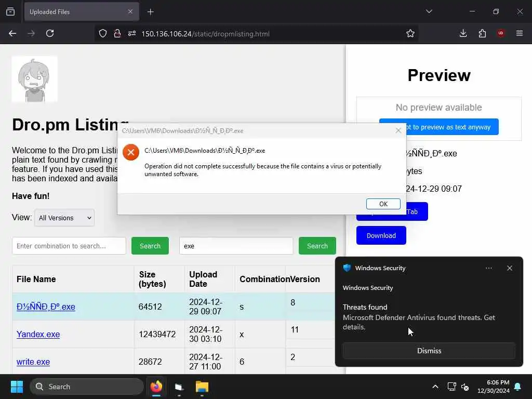532x399 pixels.
Task: Click the address bar URL
Action: point(205,34)
